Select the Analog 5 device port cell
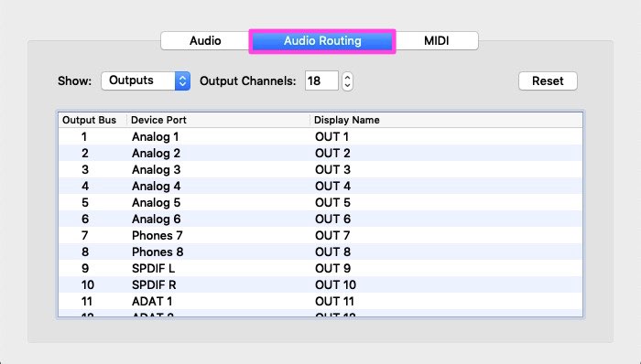 157,202
